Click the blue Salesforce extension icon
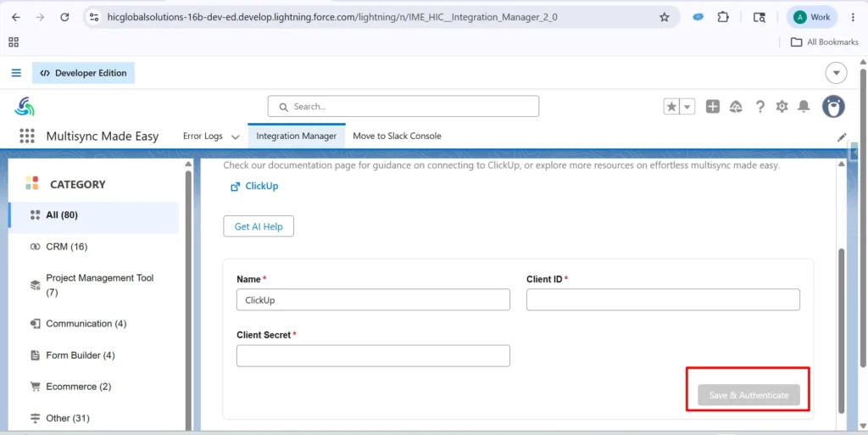Screen dimensions: 868x435 pyautogui.click(x=698, y=17)
